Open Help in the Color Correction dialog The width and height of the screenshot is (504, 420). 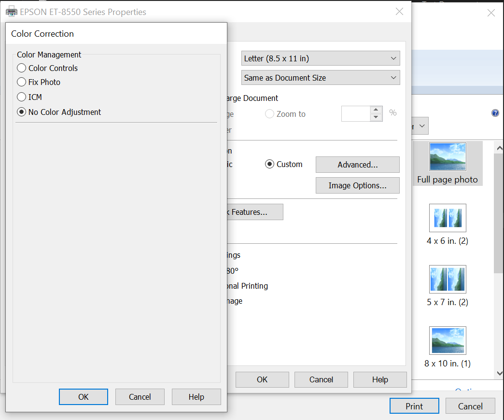(196, 397)
